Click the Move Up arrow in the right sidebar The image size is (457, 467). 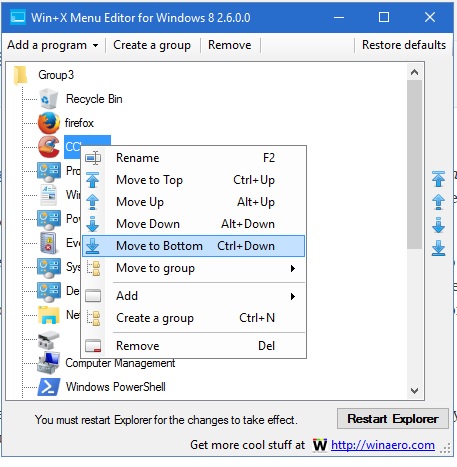438,202
